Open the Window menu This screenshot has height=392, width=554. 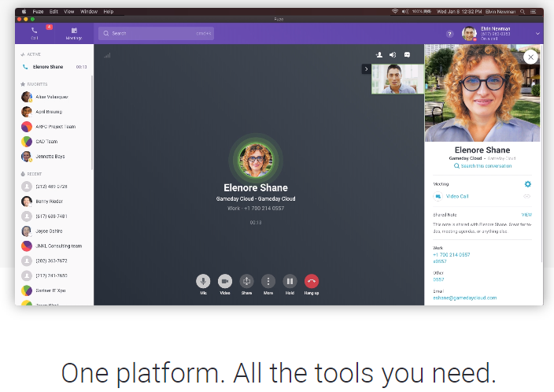pos(89,11)
